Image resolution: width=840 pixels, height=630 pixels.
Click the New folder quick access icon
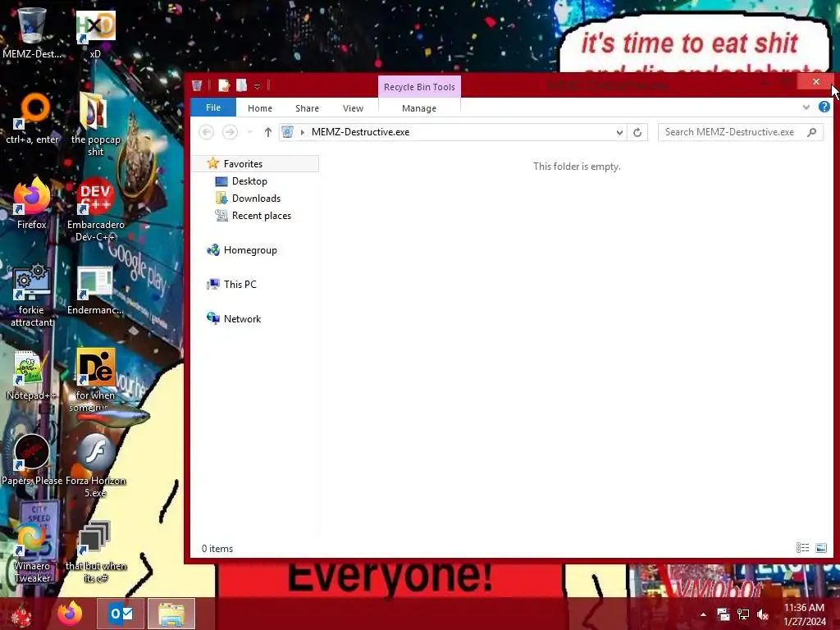(242, 85)
